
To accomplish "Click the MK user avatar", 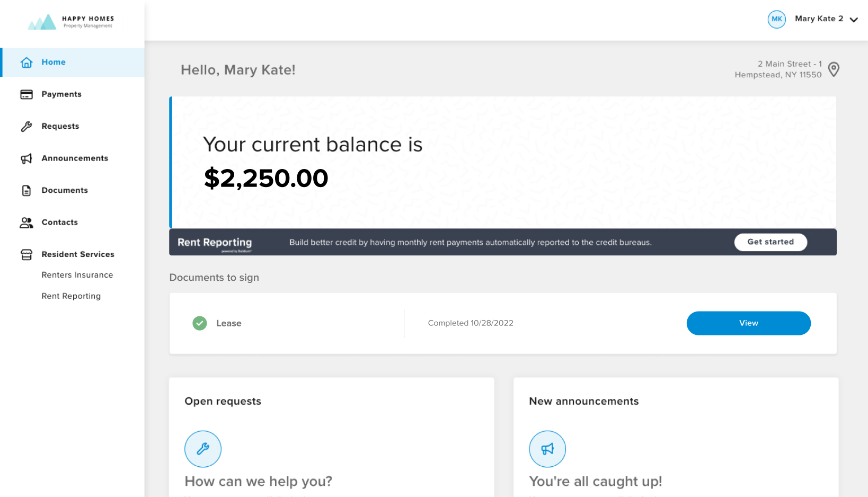I will click(x=777, y=19).
